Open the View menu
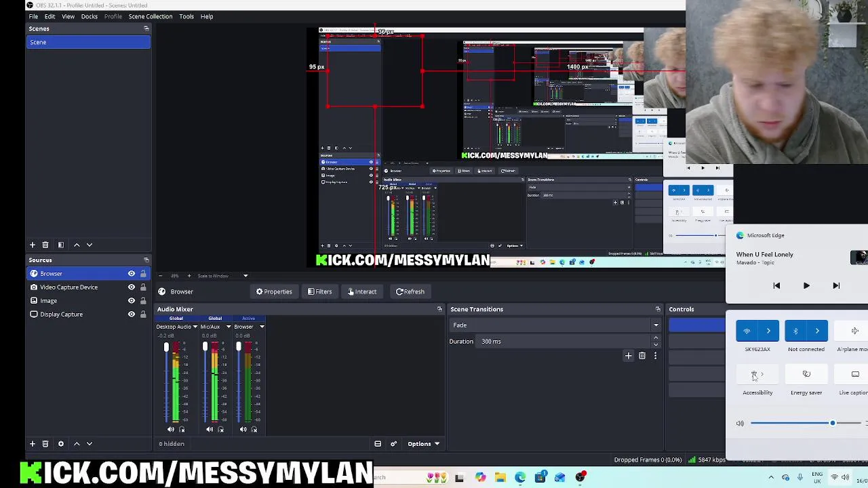This screenshot has height=488, width=868. (68, 16)
